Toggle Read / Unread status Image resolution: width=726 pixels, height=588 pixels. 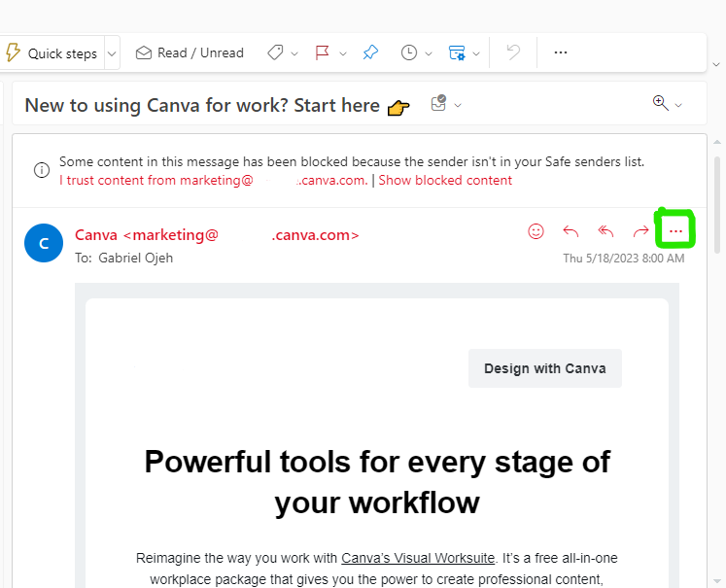pos(190,52)
